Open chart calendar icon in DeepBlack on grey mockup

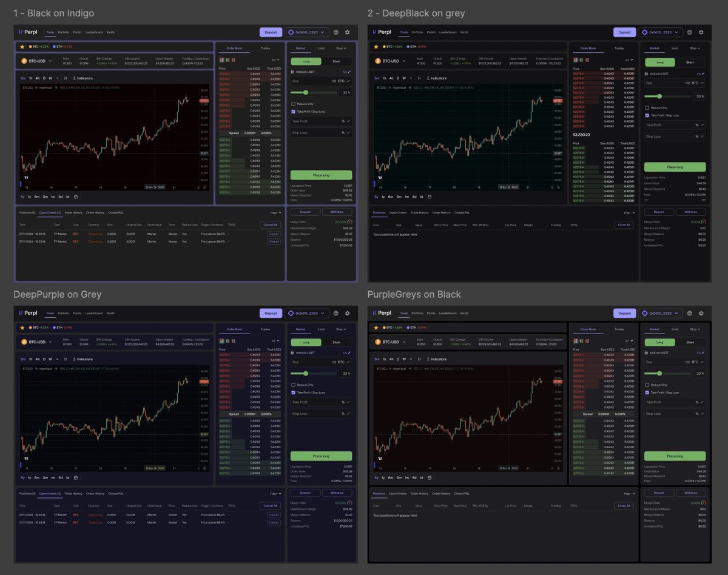(430, 197)
